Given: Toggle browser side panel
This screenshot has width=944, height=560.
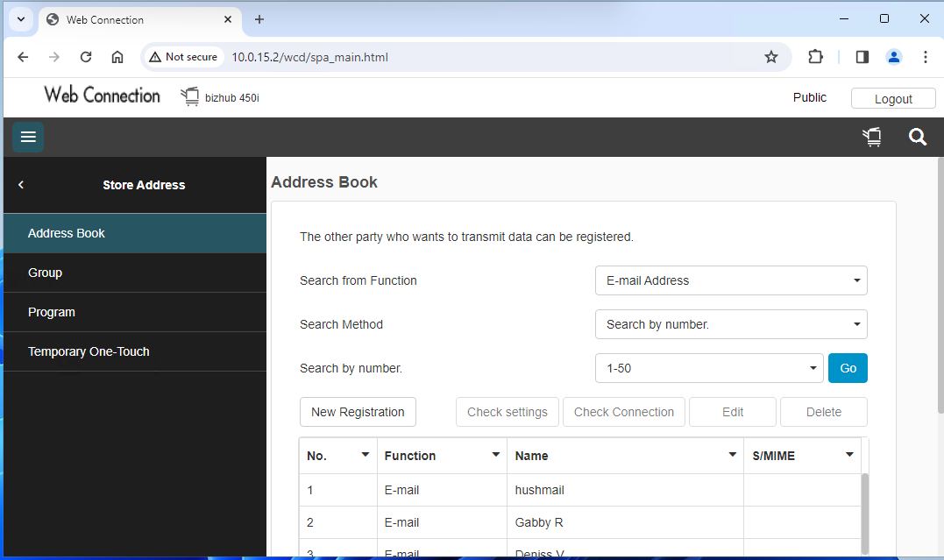Looking at the screenshot, I should coord(862,57).
